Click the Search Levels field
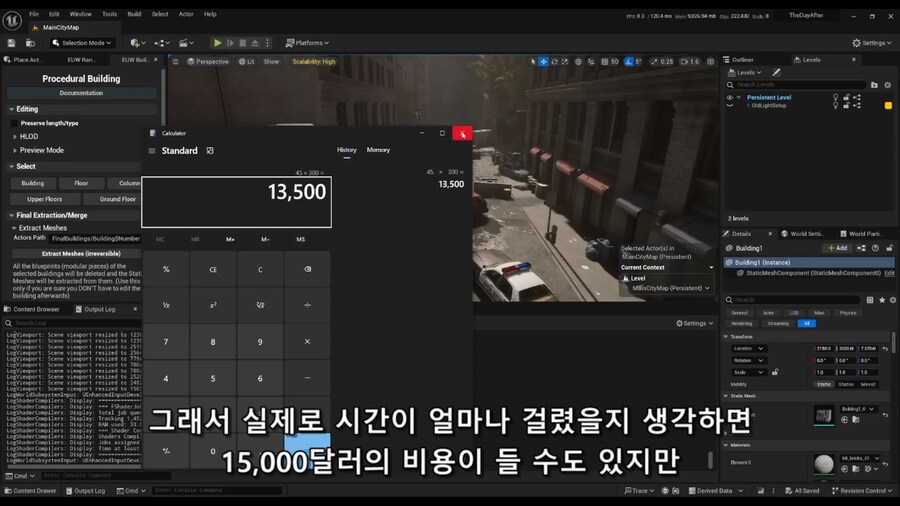 click(x=796, y=85)
